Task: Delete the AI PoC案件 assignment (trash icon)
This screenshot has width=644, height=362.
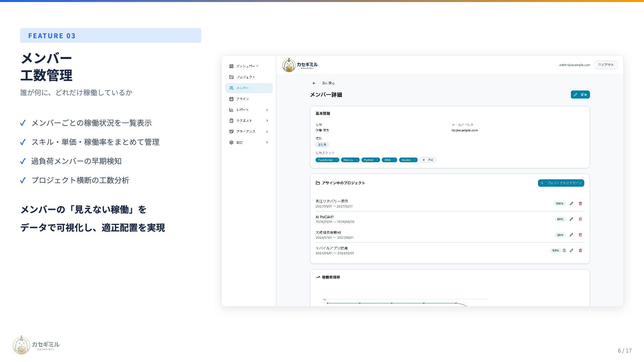Action: pyautogui.click(x=581, y=219)
